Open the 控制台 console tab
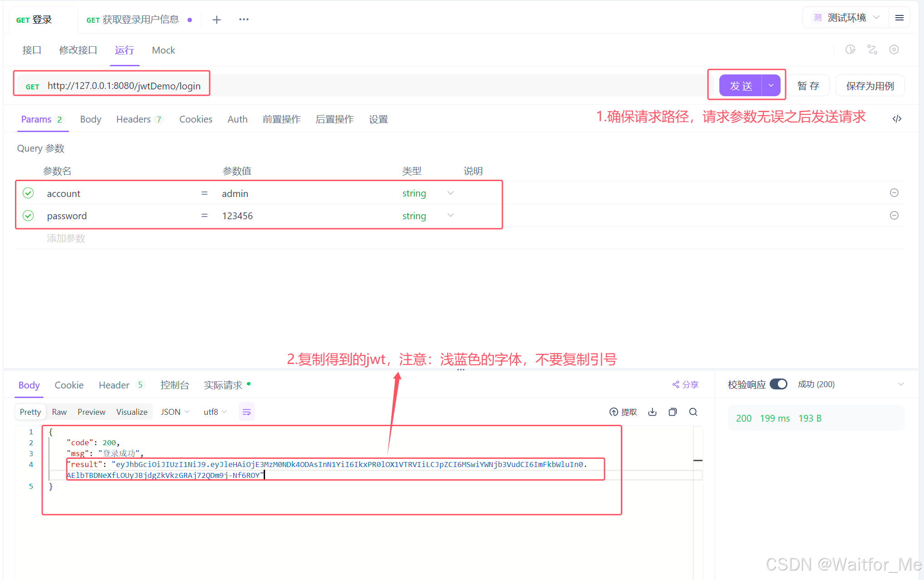 click(175, 385)
